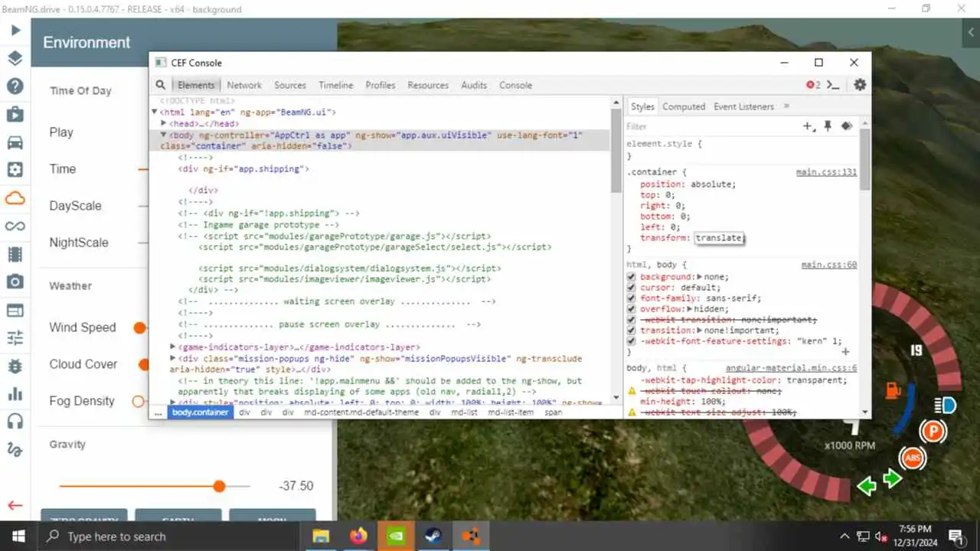
Task: Open File Explorer from the taskbar
Action: pyautogui.click(x=321, y=536)
